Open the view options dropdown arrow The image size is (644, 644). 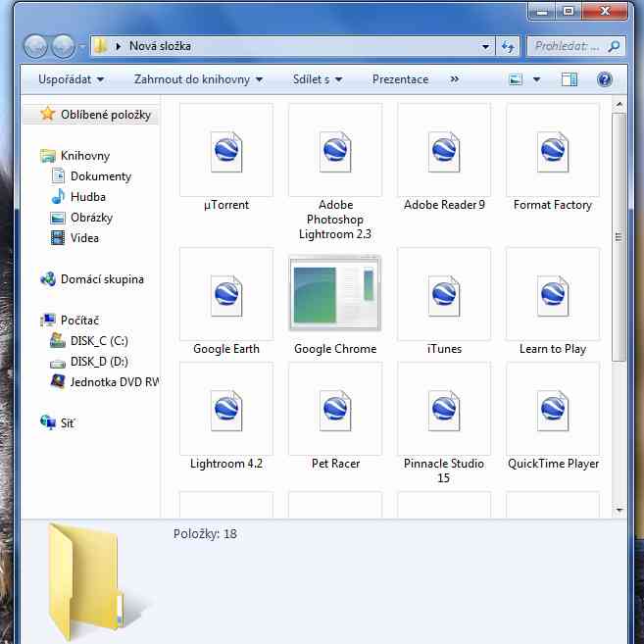(537, 79)
